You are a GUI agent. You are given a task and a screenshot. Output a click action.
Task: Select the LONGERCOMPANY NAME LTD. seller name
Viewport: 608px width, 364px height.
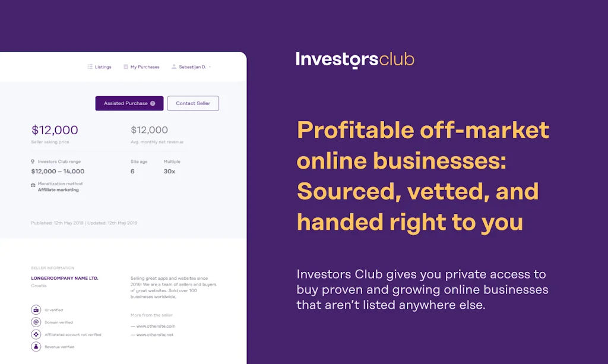coord(64,278)
